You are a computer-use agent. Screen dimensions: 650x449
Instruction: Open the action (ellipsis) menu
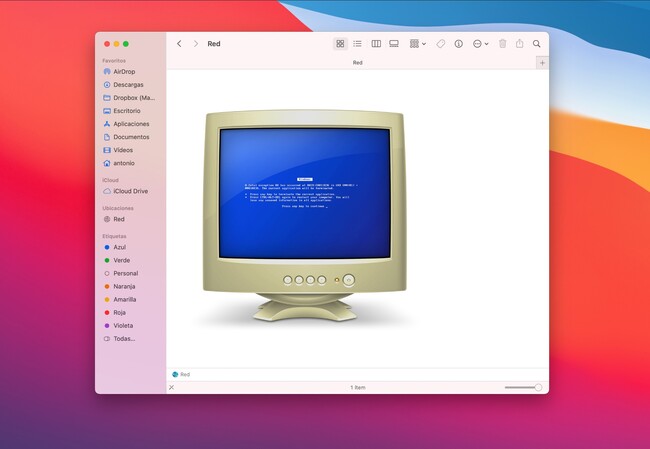tap(480, 44)
